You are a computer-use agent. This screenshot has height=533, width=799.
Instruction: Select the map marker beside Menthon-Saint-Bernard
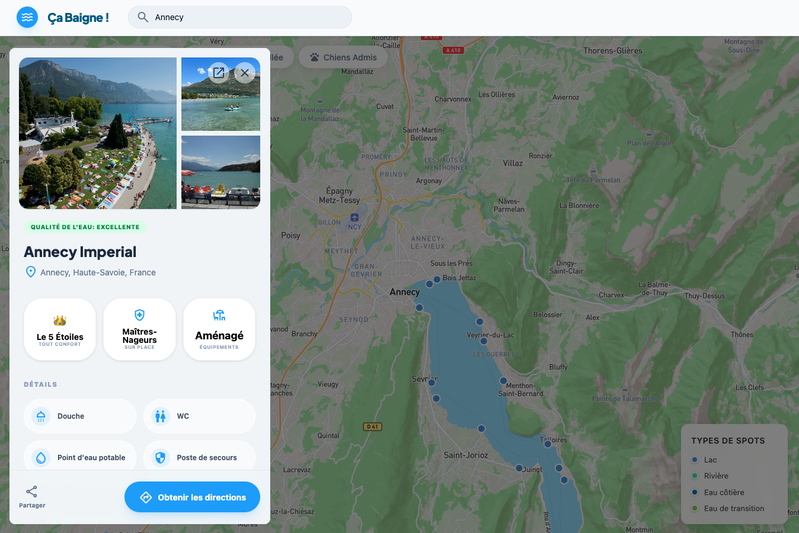click(x=503, y=381)
